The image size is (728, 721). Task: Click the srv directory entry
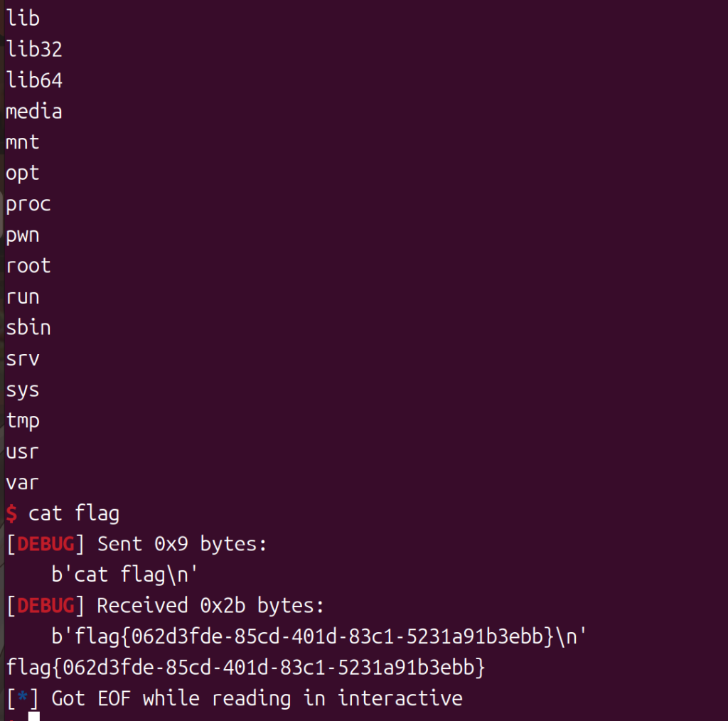(x=23, y=359)
